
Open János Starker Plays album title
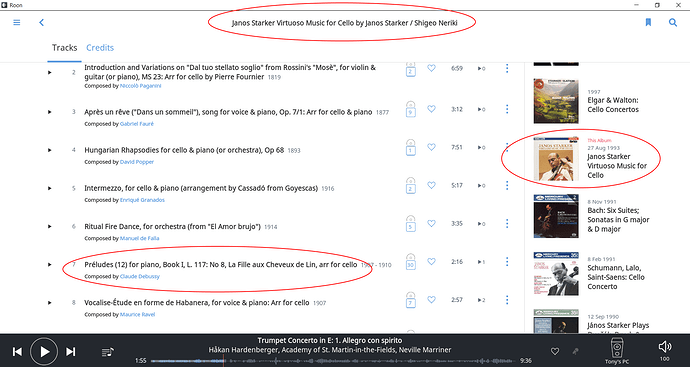tap(618, 326)
